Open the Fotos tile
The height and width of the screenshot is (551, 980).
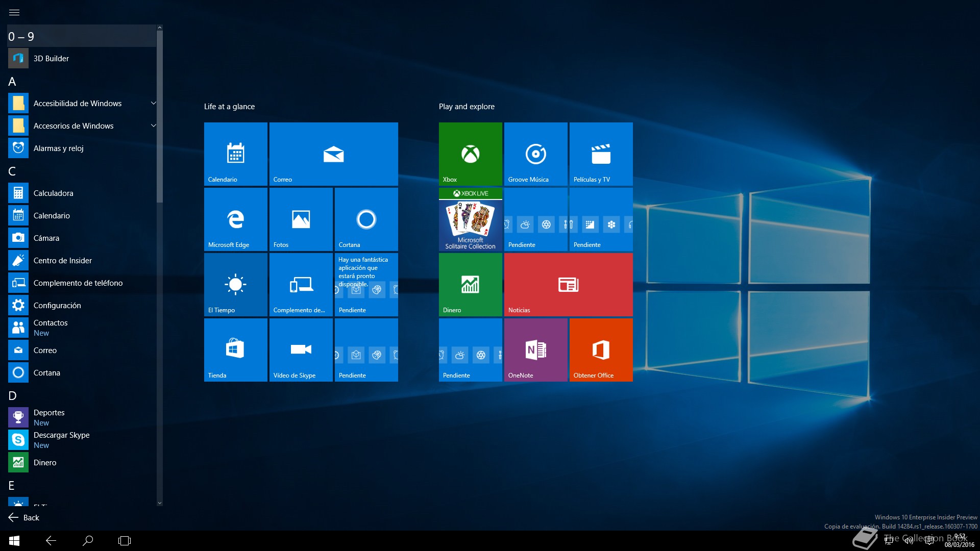pyautogui.click(x=301, y=219)
